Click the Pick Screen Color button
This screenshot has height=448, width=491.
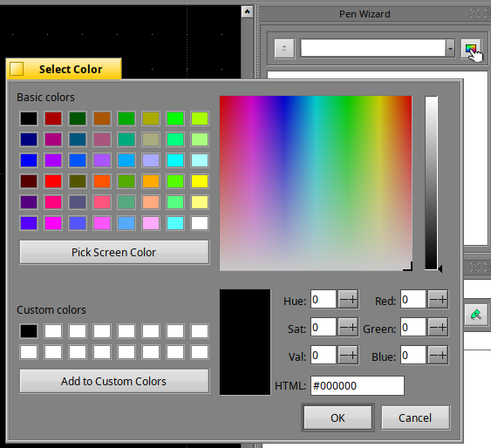(x=114, y=252)
